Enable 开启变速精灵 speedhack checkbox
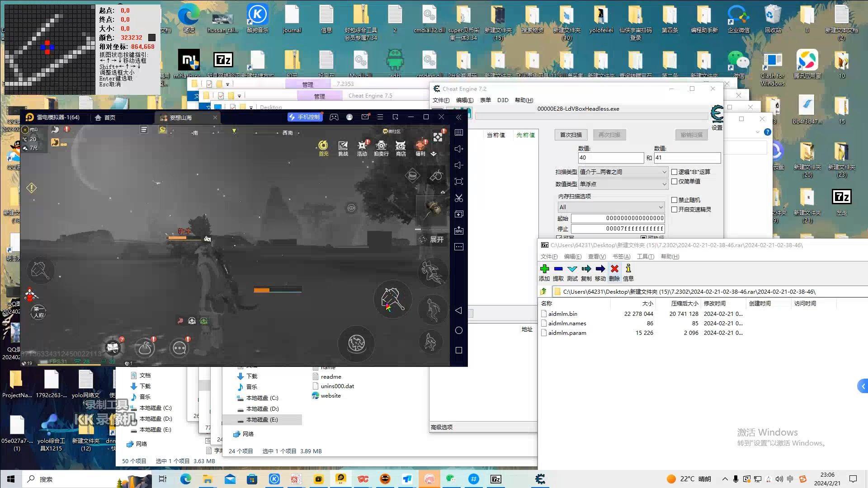The image size is (868, 488). click(674, 209)
